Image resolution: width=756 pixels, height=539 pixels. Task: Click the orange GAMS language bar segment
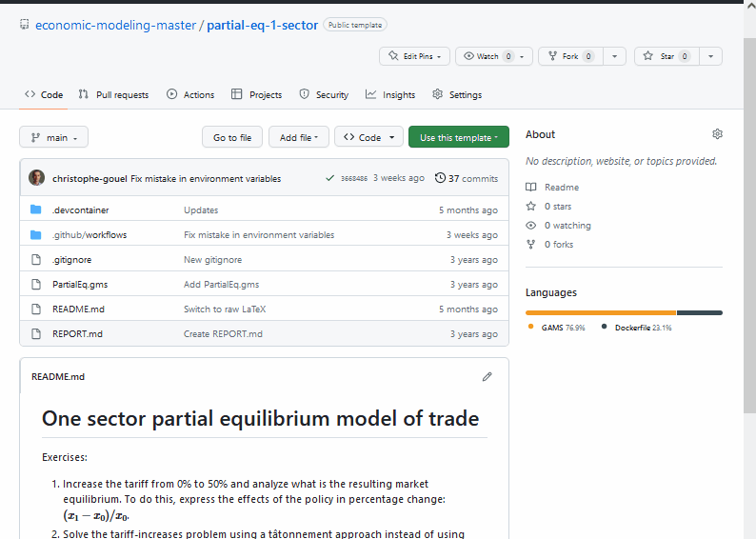(601, 313)
